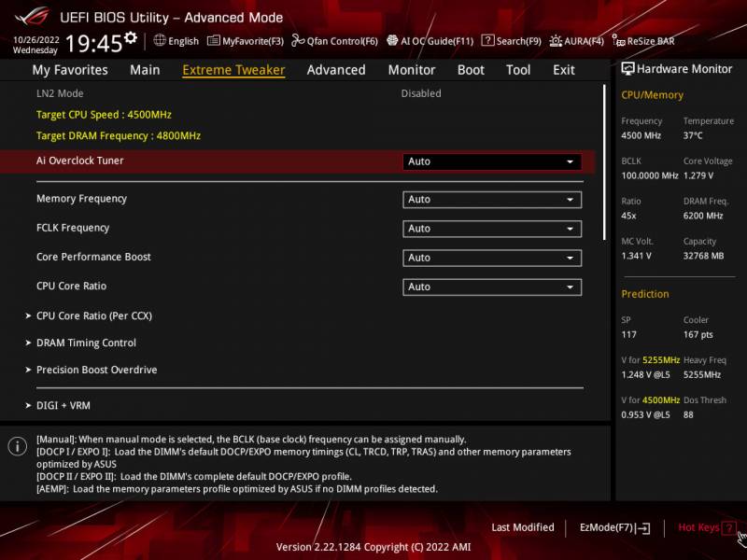Image resolution: width=747 pixels, height=560 pixels.
Task: Click the 10/26/2022 Wednesday date
Action: (35, 45)
